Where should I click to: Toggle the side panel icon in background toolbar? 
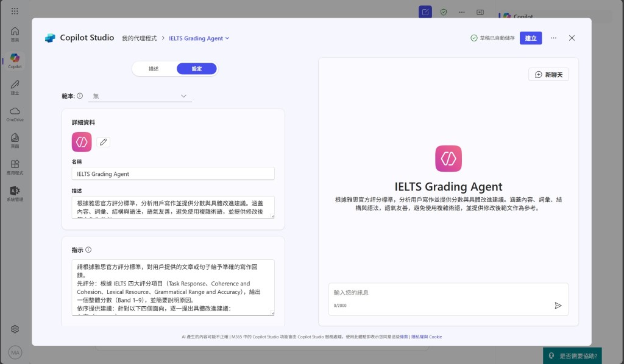pos(480,12)
